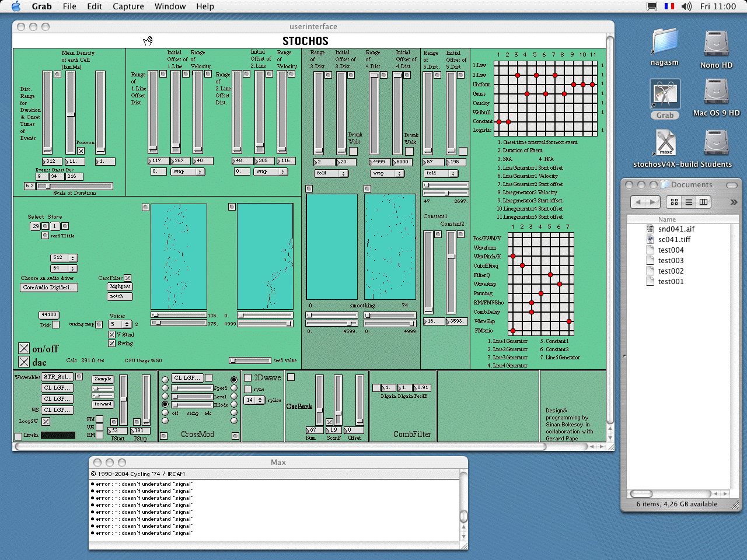Click the seed value slider
747x560 pixels.
[250, 360]
